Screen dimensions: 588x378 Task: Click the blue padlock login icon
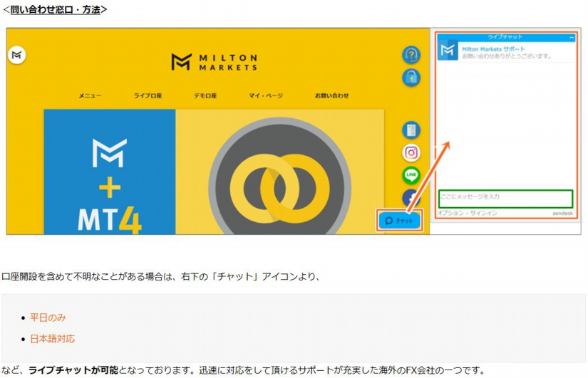411,78
